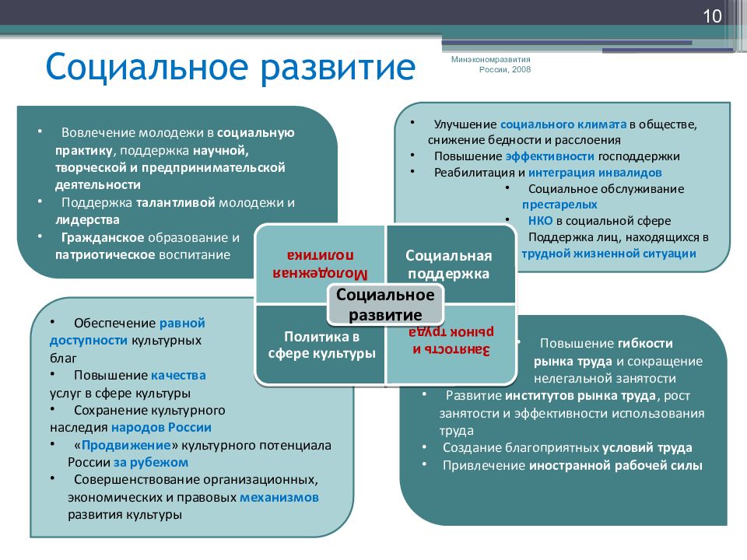This screenshot has width=747, height=560.
Task: Select the blue word "механизмов"
Action: (279, 497)
